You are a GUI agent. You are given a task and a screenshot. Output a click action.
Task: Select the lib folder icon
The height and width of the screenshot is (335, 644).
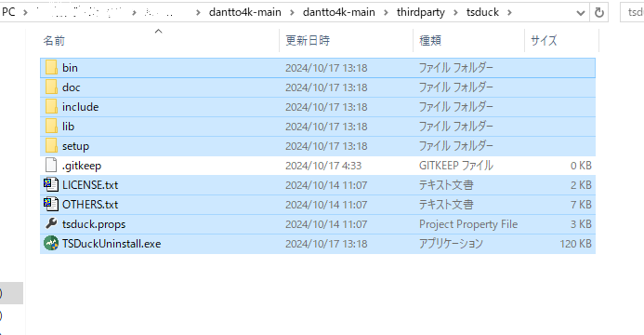pyautogui.click(x=51, y=127)
